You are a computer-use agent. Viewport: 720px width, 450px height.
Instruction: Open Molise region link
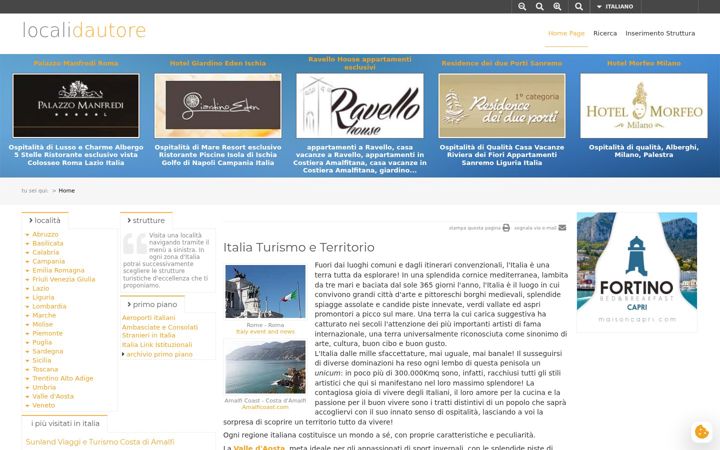[x=42, y=324]
